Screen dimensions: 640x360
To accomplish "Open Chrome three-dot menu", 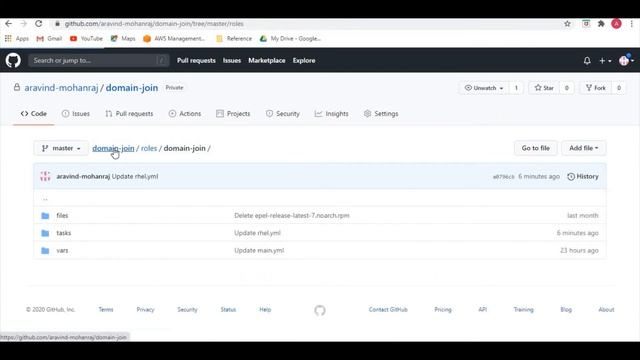I will 631,24.
